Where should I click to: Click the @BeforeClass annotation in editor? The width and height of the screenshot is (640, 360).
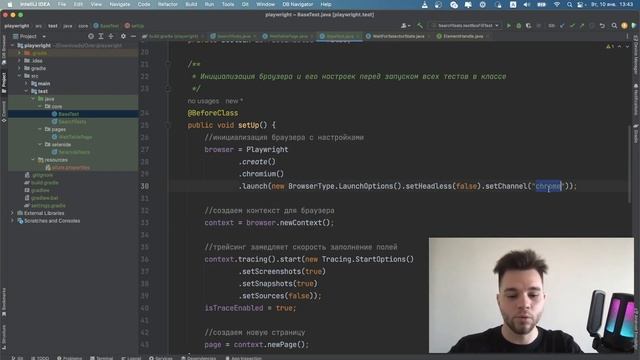213,113
